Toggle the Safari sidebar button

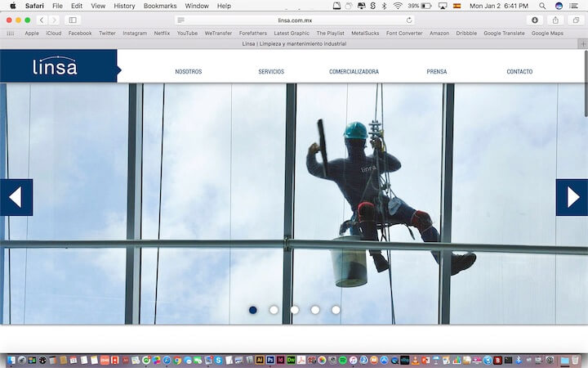[x=73, y=20]
